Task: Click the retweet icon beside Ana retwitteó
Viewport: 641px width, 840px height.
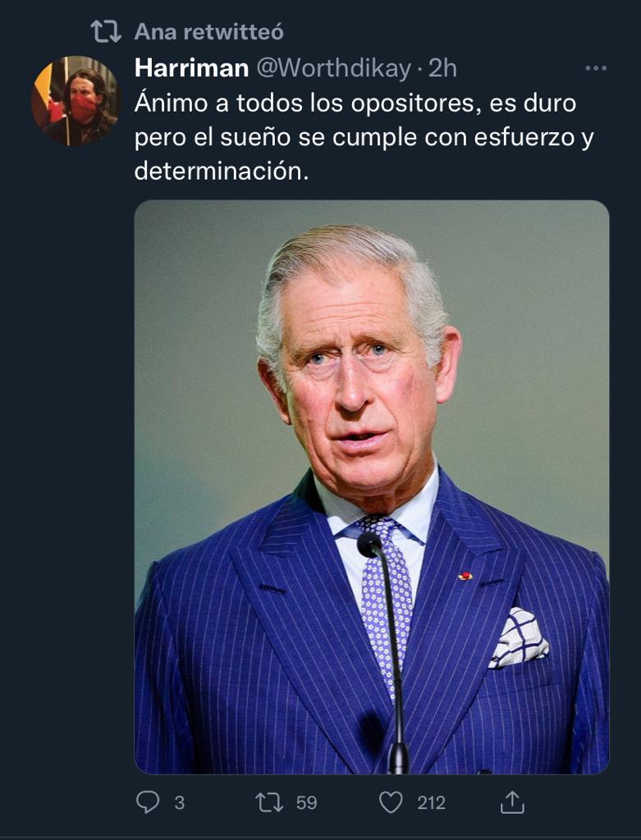Action: 106,32
